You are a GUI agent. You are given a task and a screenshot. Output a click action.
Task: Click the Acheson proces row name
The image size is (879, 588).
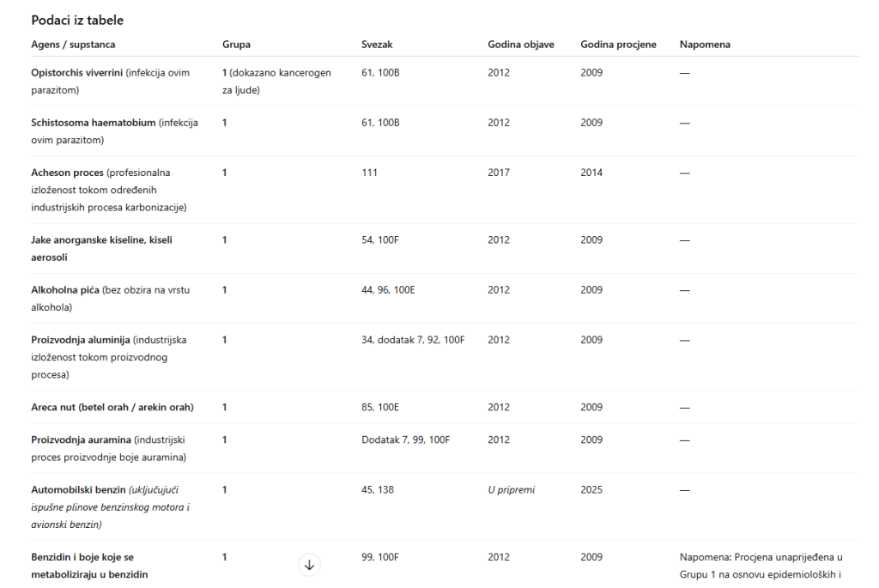pyautogui.click(x=67, y=173)
